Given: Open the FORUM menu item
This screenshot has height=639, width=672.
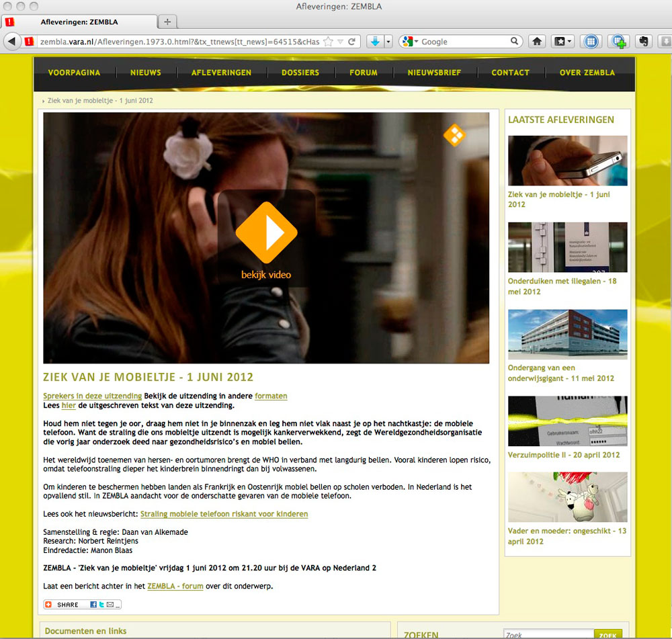Looking at the screenshot, I should [x=364, y=73].
